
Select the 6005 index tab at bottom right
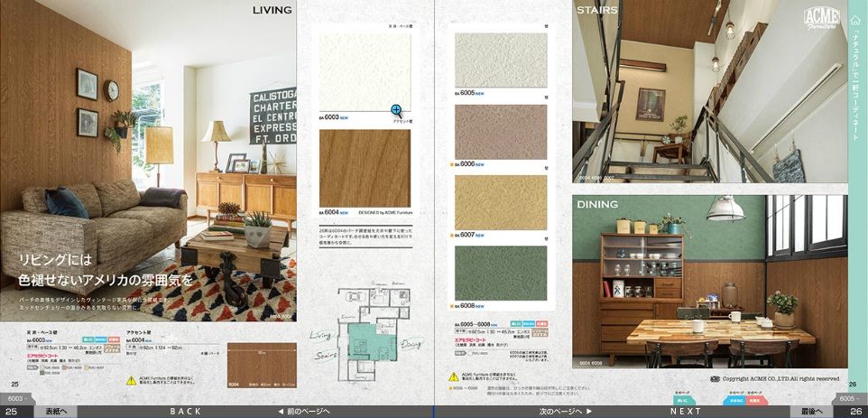850,398
